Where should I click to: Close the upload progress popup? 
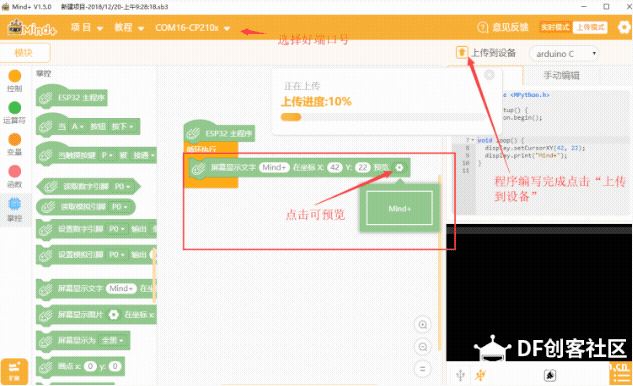489,75
